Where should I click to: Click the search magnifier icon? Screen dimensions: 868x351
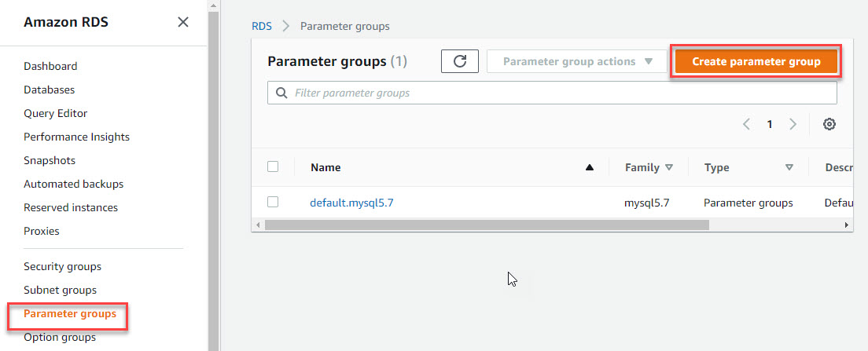click(x=281, y=93)
